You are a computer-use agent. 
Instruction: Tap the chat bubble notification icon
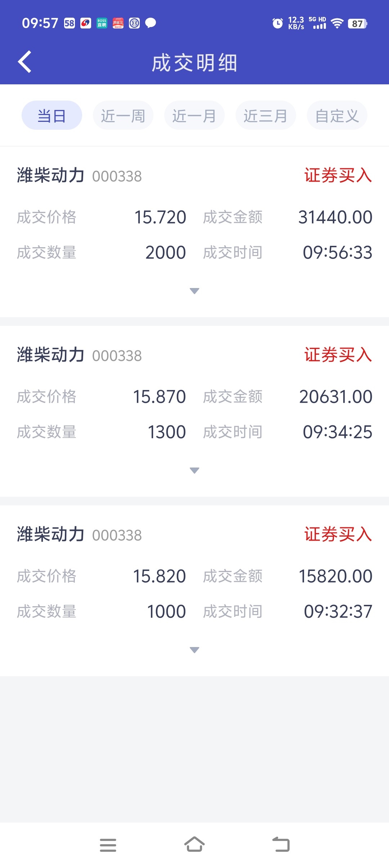[151, 23]
